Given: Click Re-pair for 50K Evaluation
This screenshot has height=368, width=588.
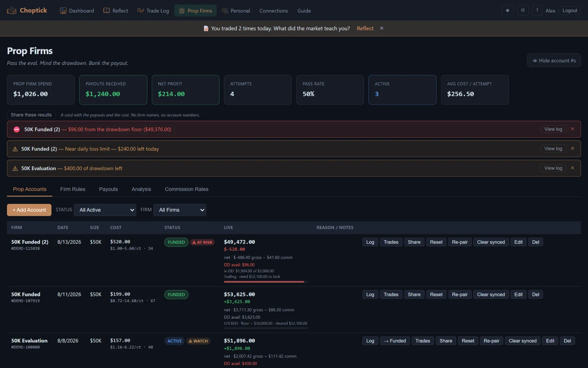Looking at the screenshot, I should tap(491, 341).
